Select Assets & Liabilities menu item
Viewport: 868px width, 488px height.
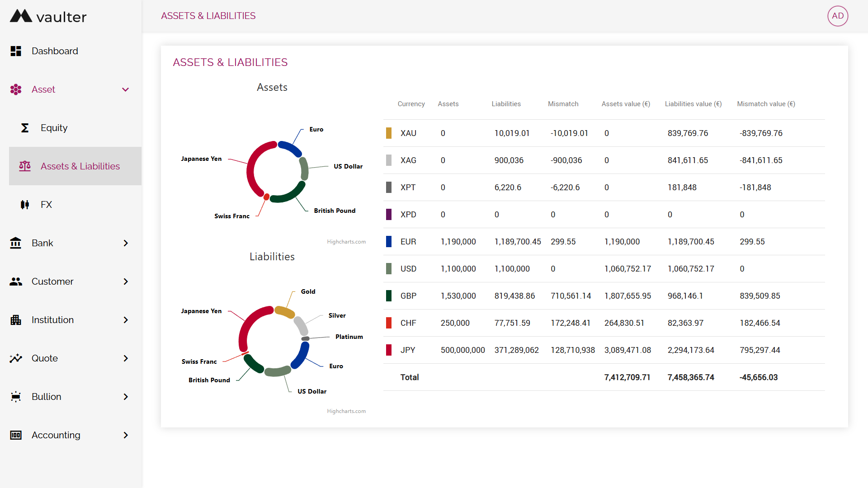[x=75, y=166]
